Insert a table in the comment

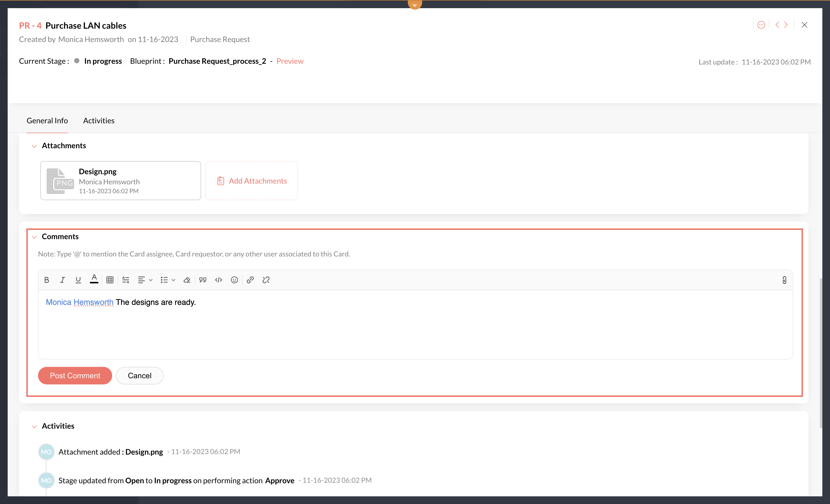point(110,280)
